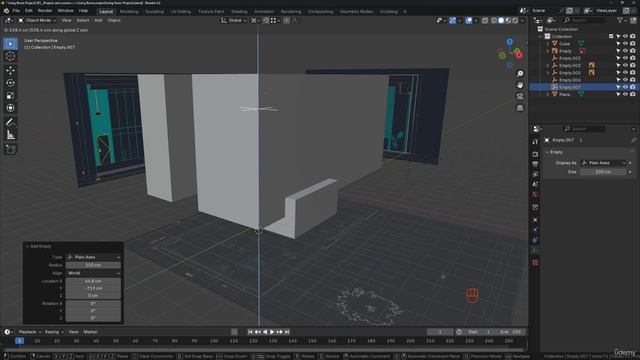Click the Pan view hand icon
The width and height of the screenshot is (640, 360).
coord(520,85)
